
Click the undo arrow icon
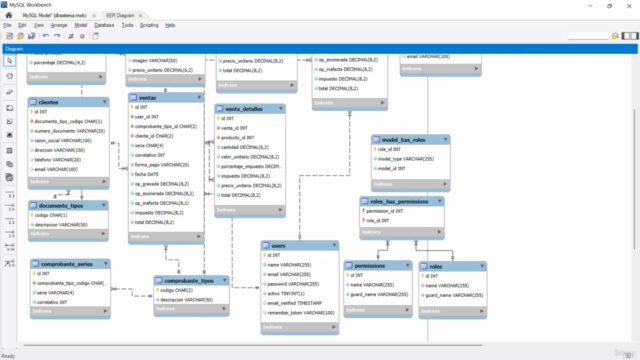tap(46, 36)
